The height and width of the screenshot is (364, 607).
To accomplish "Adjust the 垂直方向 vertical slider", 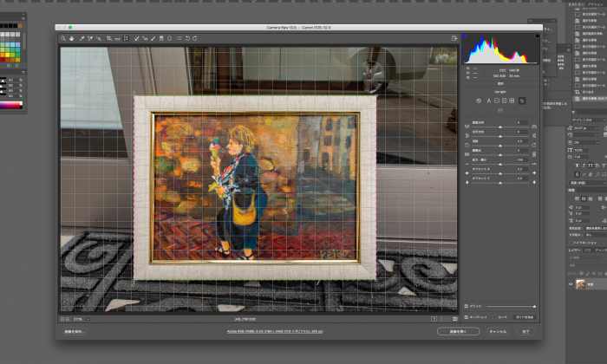I will click(x=500, y=127).
